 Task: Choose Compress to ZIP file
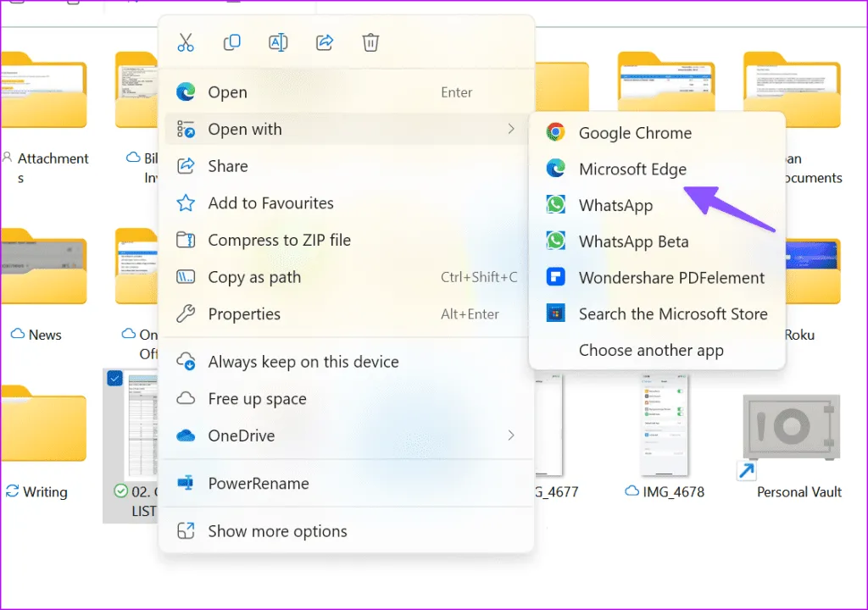coord(279,241)
